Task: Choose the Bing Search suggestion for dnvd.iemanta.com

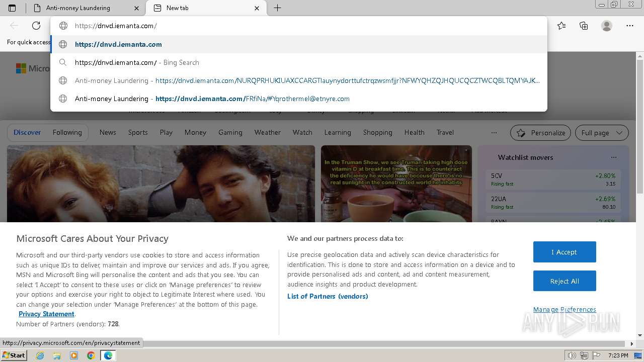Action: click(299, 62)
